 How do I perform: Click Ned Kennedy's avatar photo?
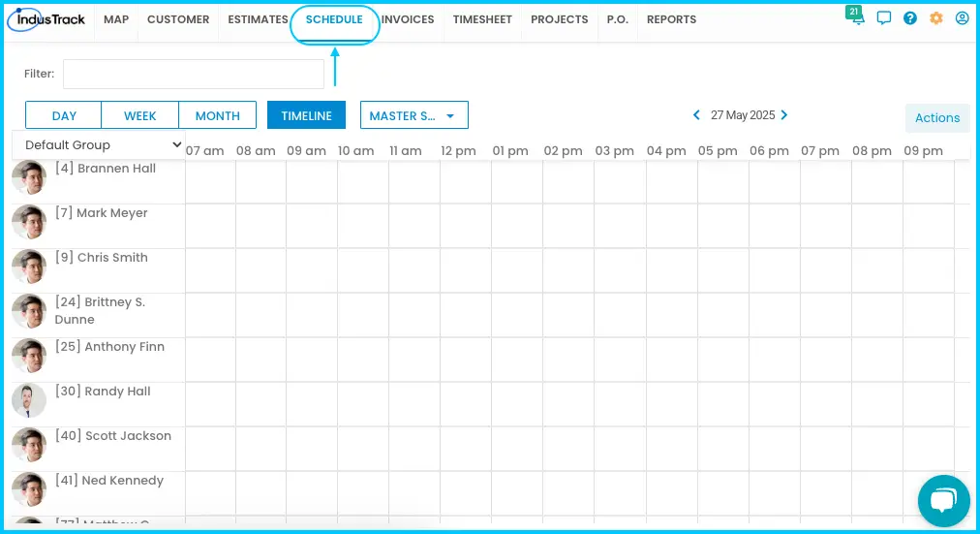(x=29, y=489)
